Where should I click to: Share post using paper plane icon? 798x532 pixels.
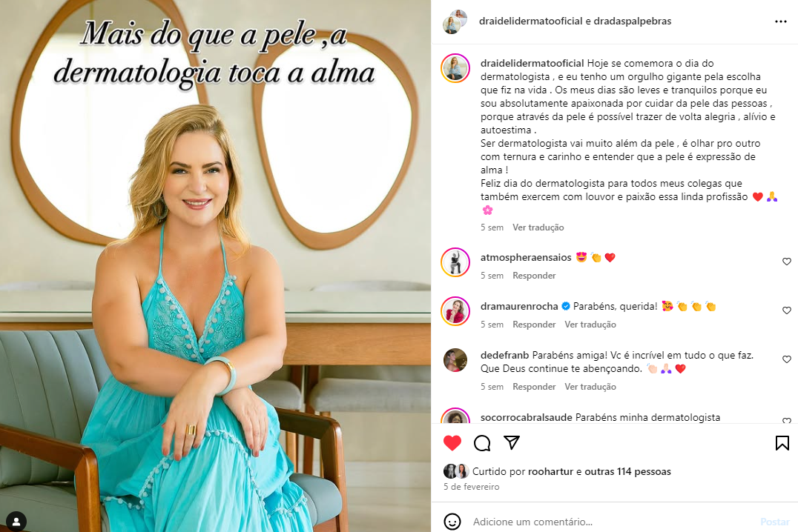point(512,442)
